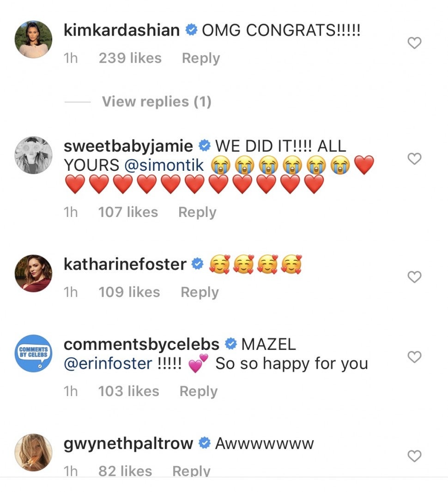The width and height of the screenshot is (448, 492).
Task: View katharinefoster's profile avatar
Action: [x=34, y=273]
